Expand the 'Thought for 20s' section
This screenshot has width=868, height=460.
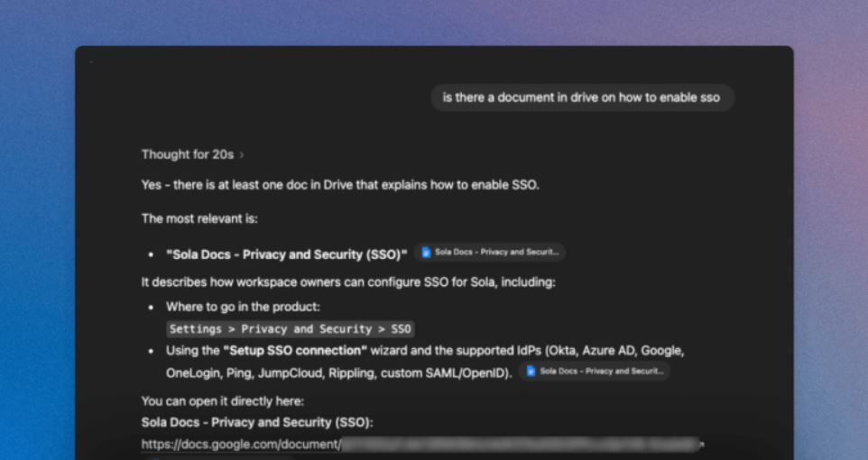192,154
